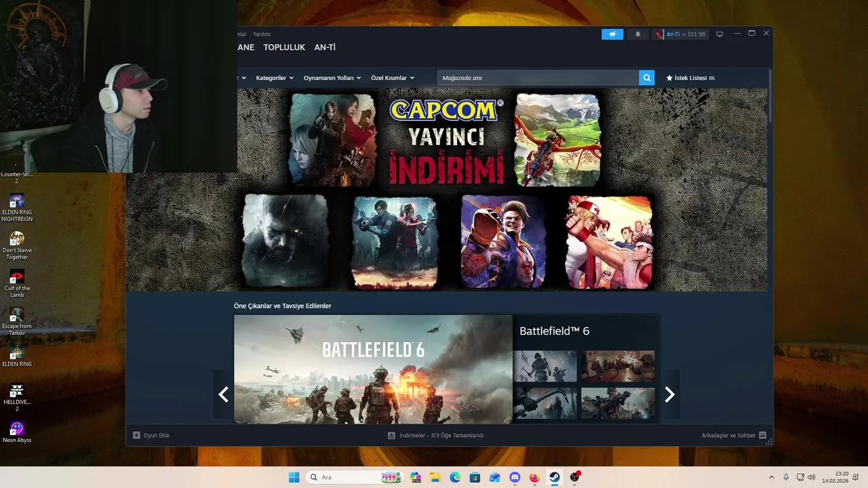Open File Explorer from taskbar
Viewport: 868px width, 488px height.
click(435, 477)
